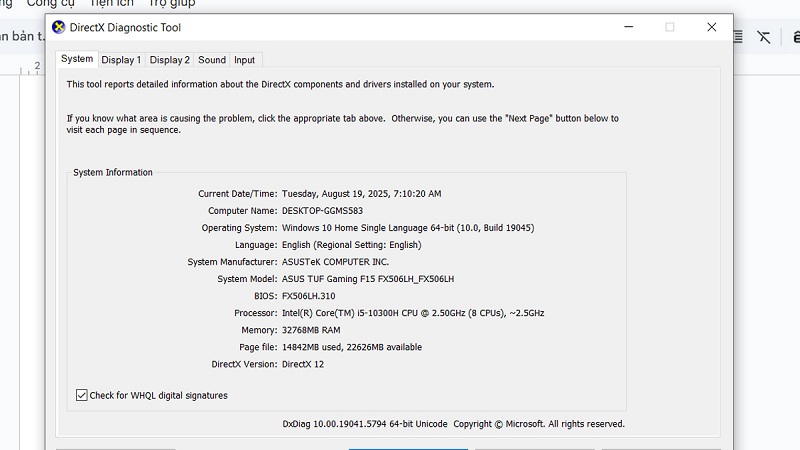The width and height of the screenshot is (800, 450).
Task: Go to the Input tab
Action: click(244, 60)
